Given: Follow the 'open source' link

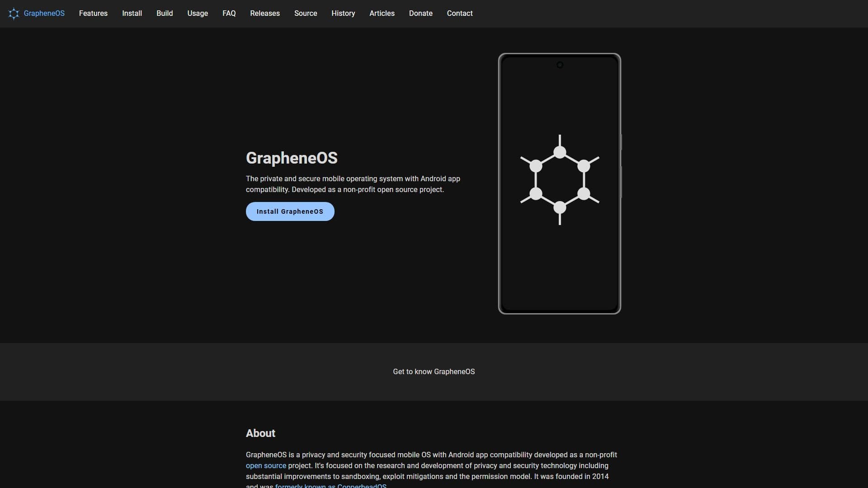Looking at the screenshot, I should point(266,465).
